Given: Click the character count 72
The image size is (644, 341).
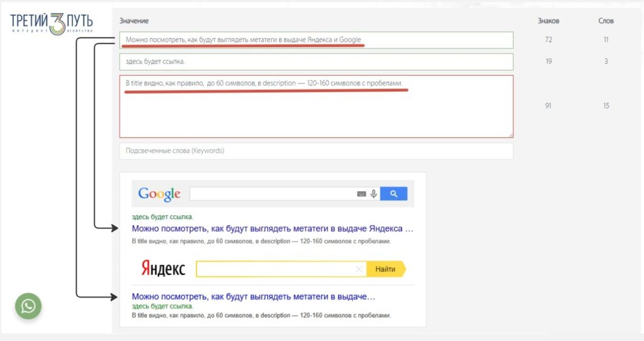Looking at the screenshot, I should click(x=548, y=40).
